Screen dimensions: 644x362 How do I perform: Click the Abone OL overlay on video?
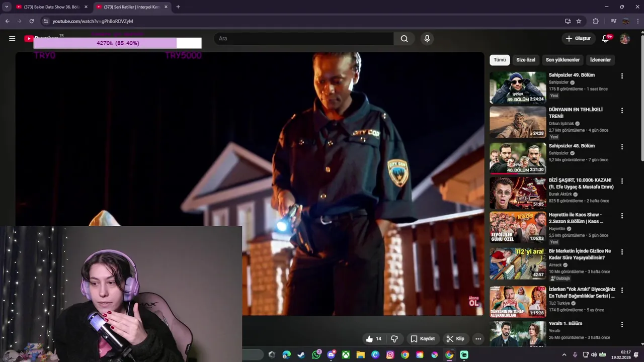(x=473, y=301)
